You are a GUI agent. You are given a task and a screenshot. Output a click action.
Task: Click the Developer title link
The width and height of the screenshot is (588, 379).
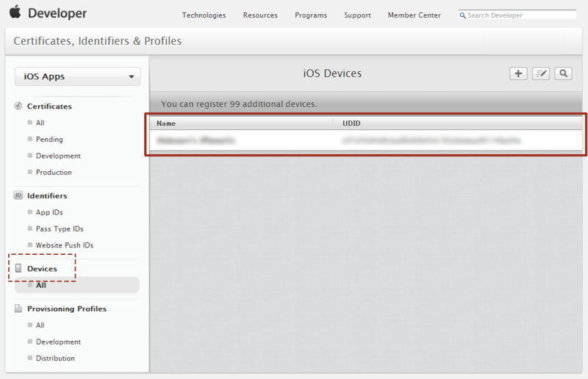(x=57, y=13)
